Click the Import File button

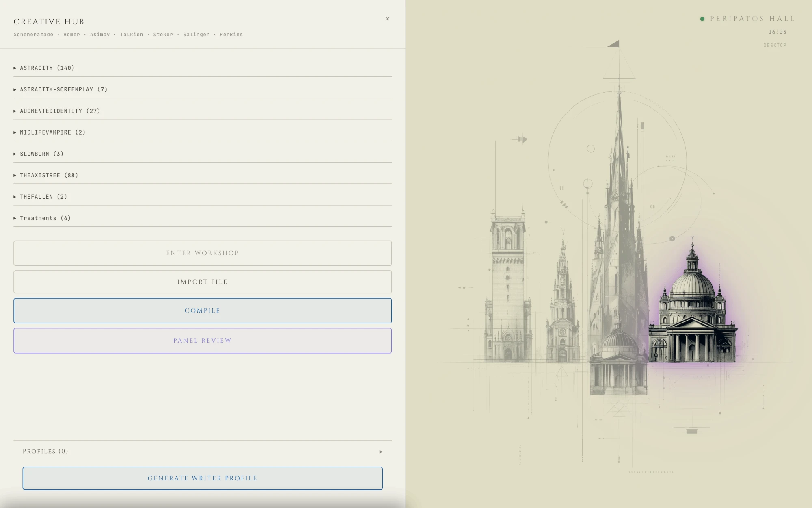(x=202, y=282)
